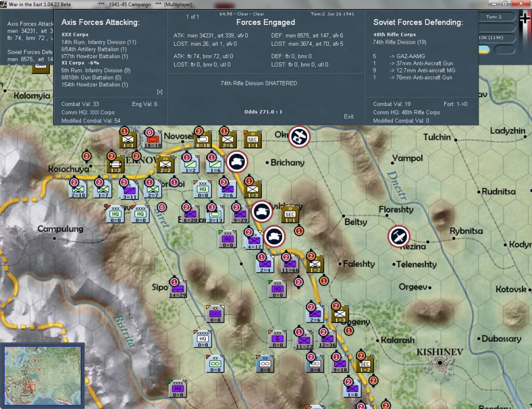
Task: Click the Campulung town label
Action: pyautogui.click(x=60, y=229)
